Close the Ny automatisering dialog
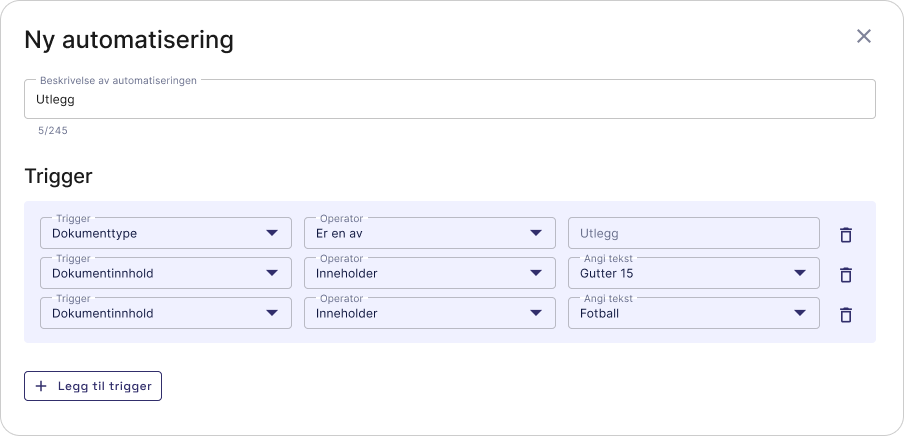This screenshot has width=904, height=436. [x=864, y=37]
